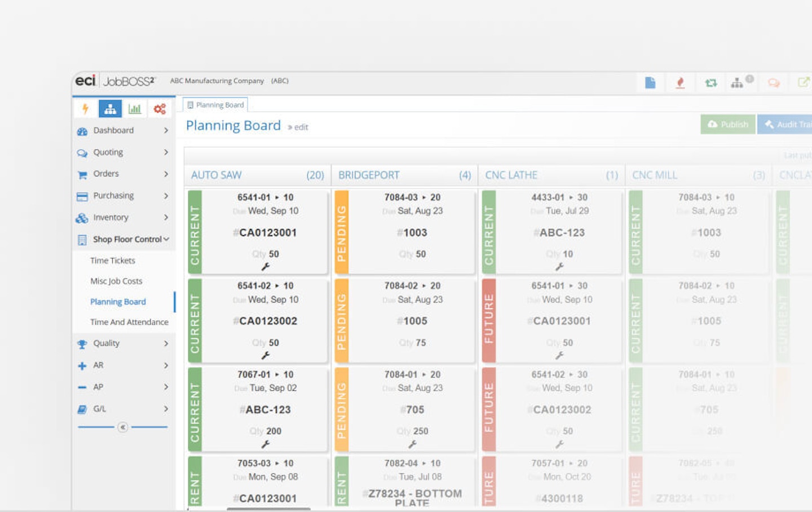
Task: Open Misc Job Costs submenu item
Action: coord(116,281)
